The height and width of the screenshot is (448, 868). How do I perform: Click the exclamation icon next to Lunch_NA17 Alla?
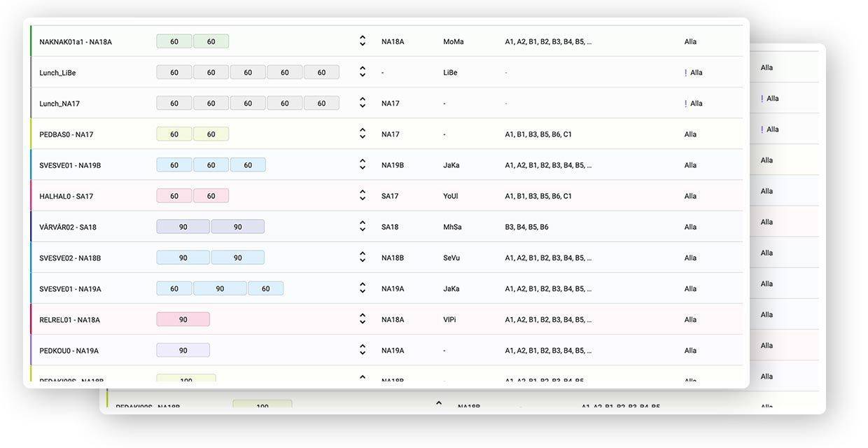(685, 104)
